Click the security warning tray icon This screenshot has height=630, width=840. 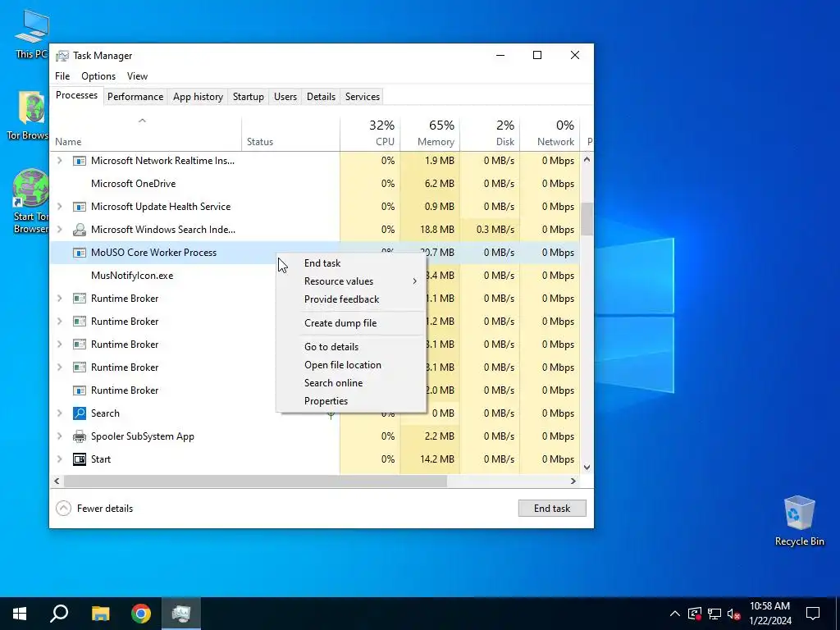694,614
